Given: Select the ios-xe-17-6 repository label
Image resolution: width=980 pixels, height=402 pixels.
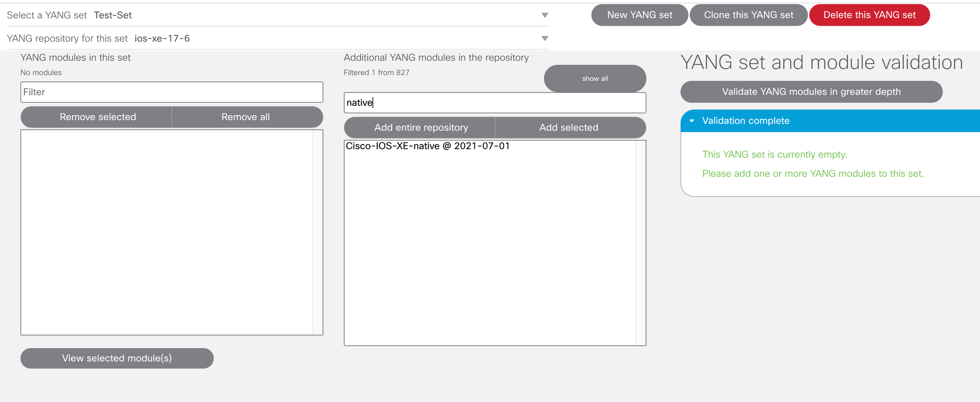Looking at the screenshot, I should 162,38.
